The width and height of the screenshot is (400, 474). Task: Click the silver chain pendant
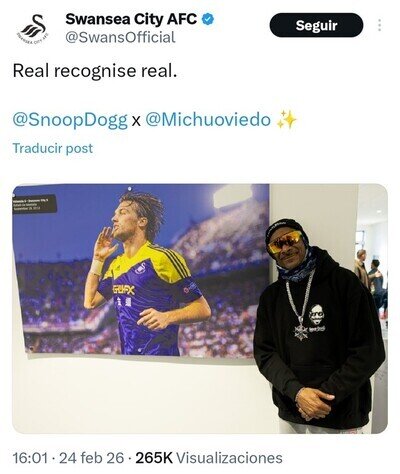click(301, 331)
